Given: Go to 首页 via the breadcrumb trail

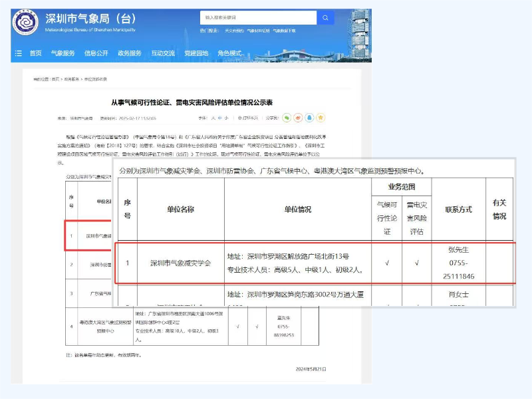Looking at the screenshot, I should [x=55, y=79].
